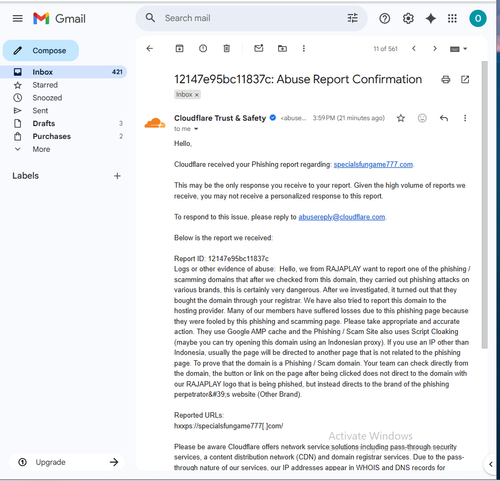Go back to inbox arrow
Screen dimensions: 500x481
[150, 49]
